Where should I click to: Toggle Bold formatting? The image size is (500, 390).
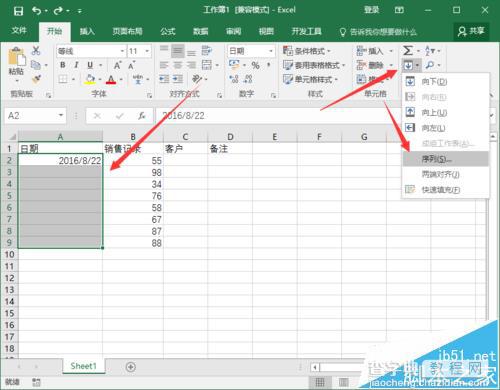point(63,65)
